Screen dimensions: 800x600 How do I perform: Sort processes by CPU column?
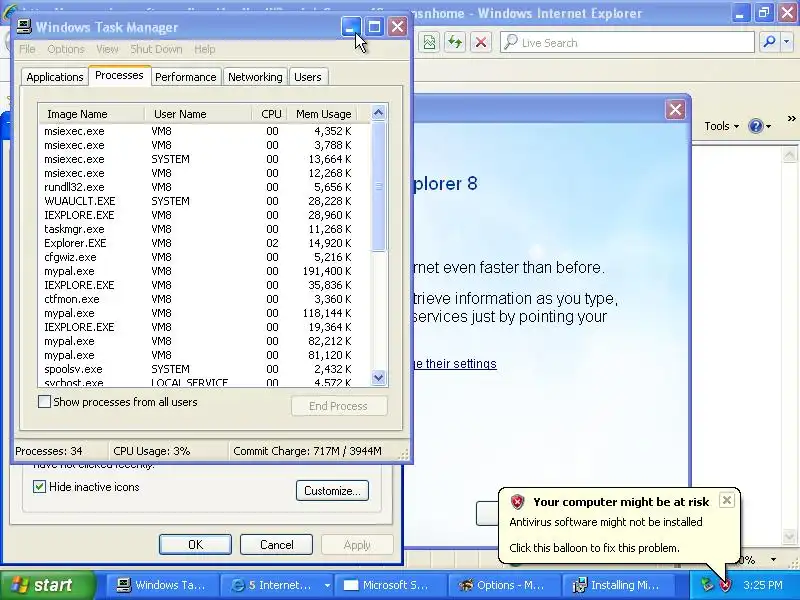click(270, 114)
